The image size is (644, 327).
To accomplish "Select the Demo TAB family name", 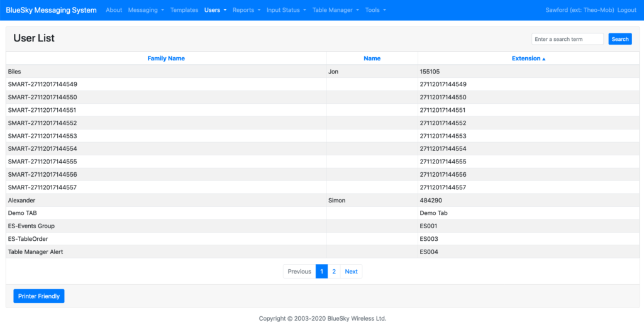I will (x=22, y=213).
